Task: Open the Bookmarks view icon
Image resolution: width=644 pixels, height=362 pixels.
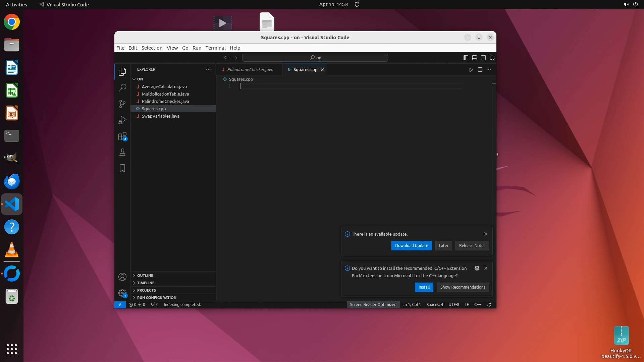Action: pyautogui.click(x=122, y=168)
